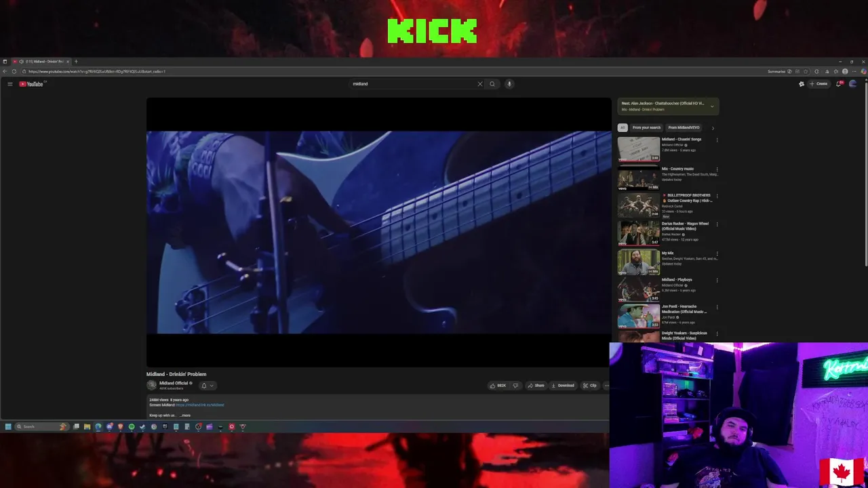
Task: Select the 'All' filter chip
Action: [x=623, y=127]
